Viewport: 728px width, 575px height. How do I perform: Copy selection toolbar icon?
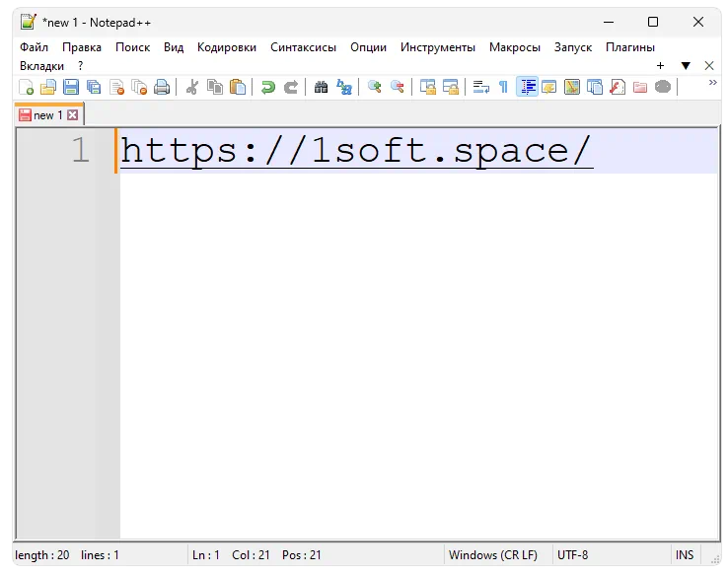click(x=215, y=87)
